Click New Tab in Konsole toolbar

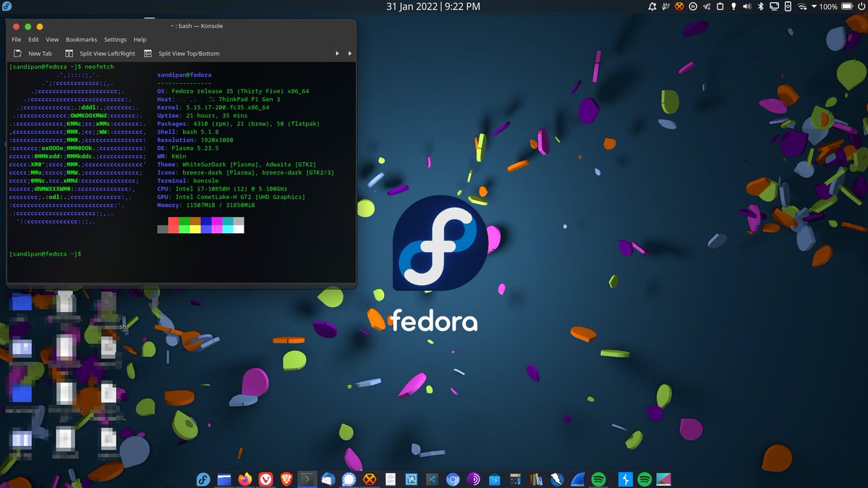point(33,54)
